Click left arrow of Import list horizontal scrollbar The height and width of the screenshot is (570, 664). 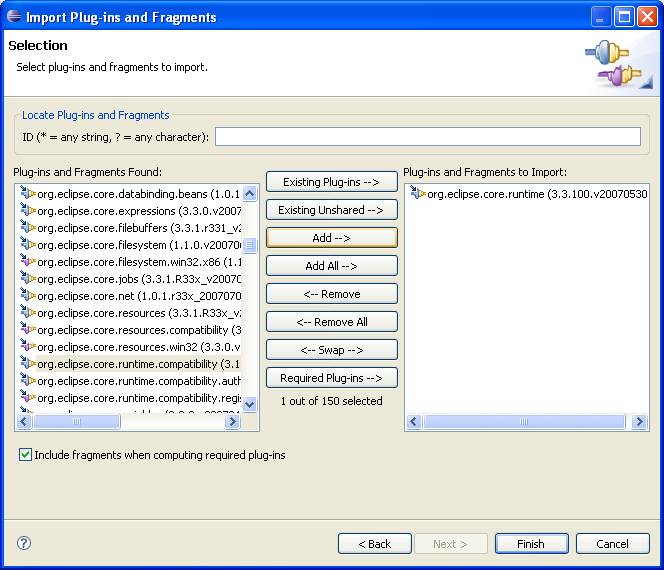pyautogui.click(x=414, y=421)
